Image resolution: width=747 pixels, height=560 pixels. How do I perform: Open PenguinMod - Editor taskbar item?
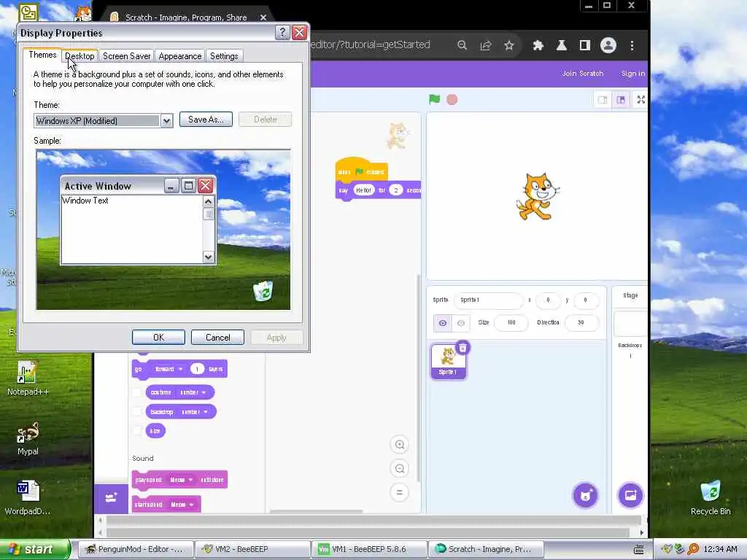[135, 549]
